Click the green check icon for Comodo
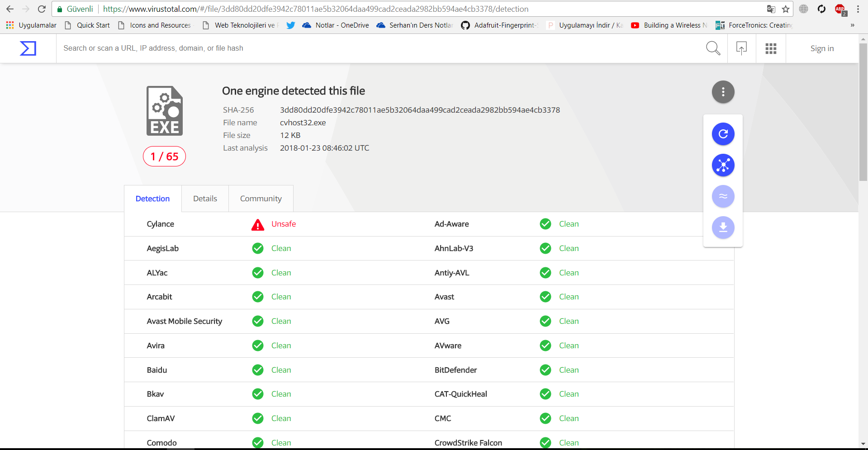This screenshot has height=450, width=868. point(258,442)
